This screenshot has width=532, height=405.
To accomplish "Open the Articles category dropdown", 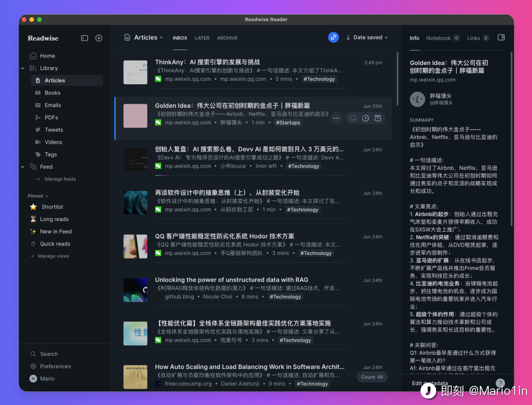I will click(x=144, y=38).
